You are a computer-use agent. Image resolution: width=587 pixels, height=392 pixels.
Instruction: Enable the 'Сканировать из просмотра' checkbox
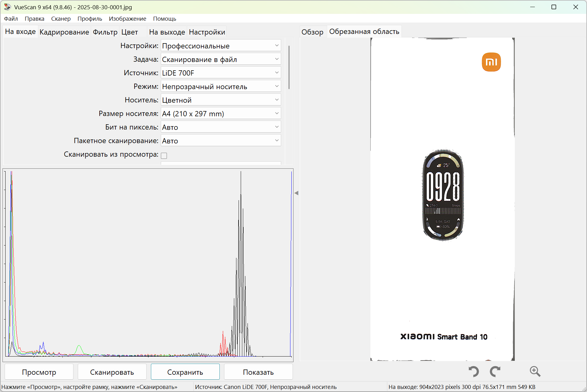164,155
